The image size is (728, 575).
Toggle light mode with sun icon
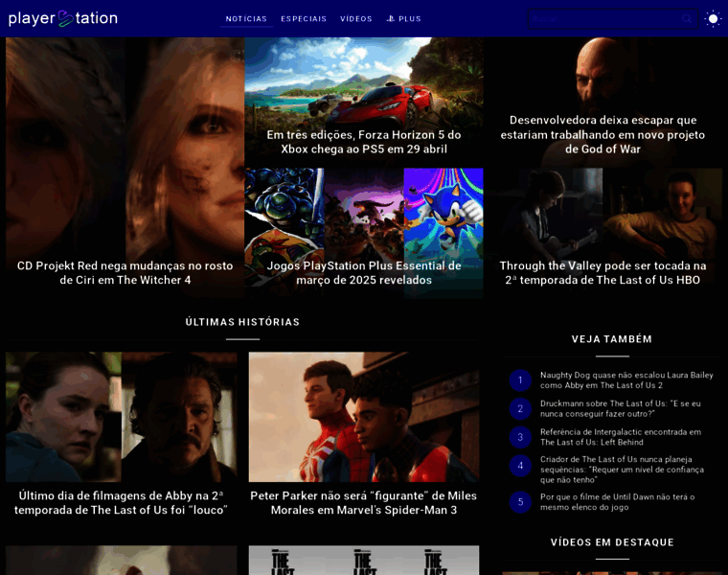(x=713, y=19)
